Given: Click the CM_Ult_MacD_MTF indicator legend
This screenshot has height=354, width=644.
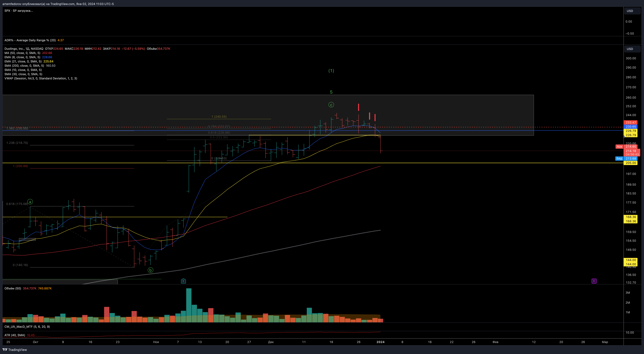Looking at the screenshot, I should 27,327.
